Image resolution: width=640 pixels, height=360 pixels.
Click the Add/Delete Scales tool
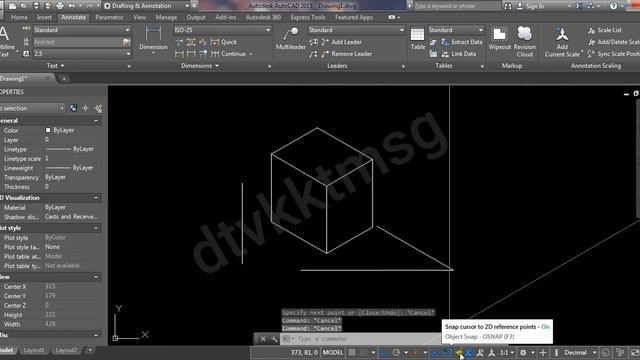point(613,42)
